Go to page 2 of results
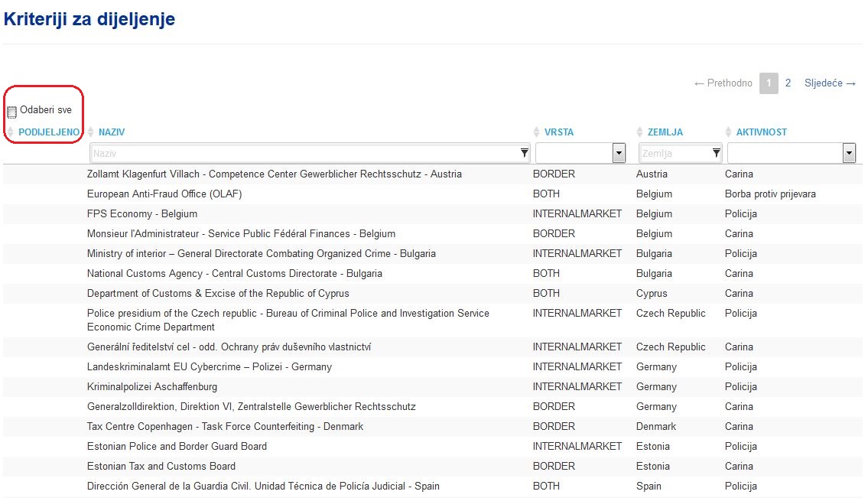 point(788,83)
